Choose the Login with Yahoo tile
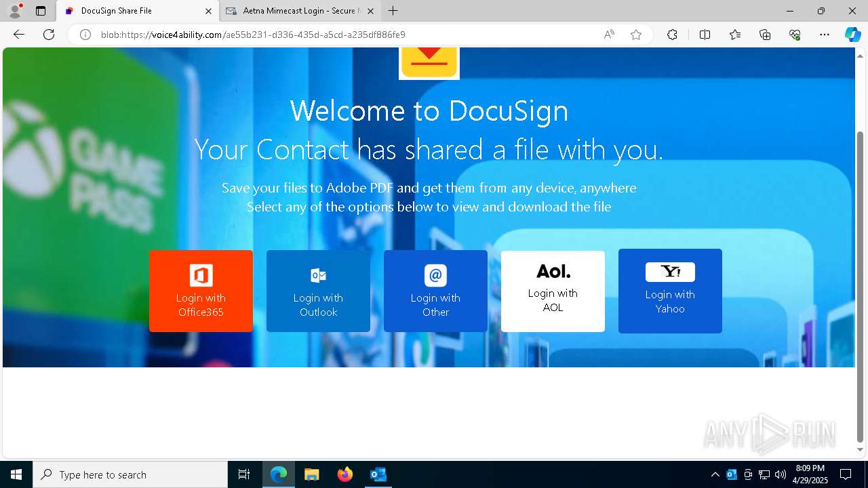The height and width of the screenshot is (488, 868). click(670, 291)
